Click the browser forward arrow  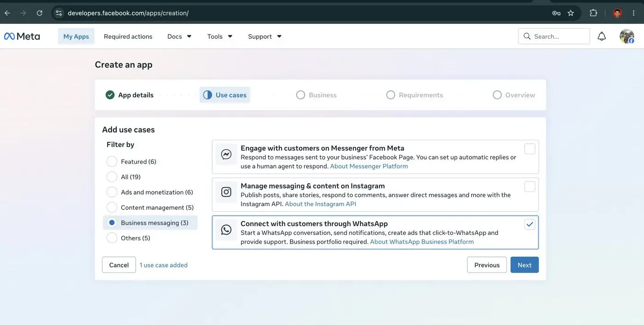(x=23, y=13)
